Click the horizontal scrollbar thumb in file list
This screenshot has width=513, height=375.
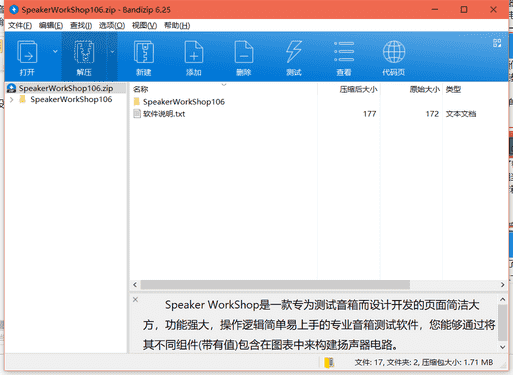click(275, 285)
